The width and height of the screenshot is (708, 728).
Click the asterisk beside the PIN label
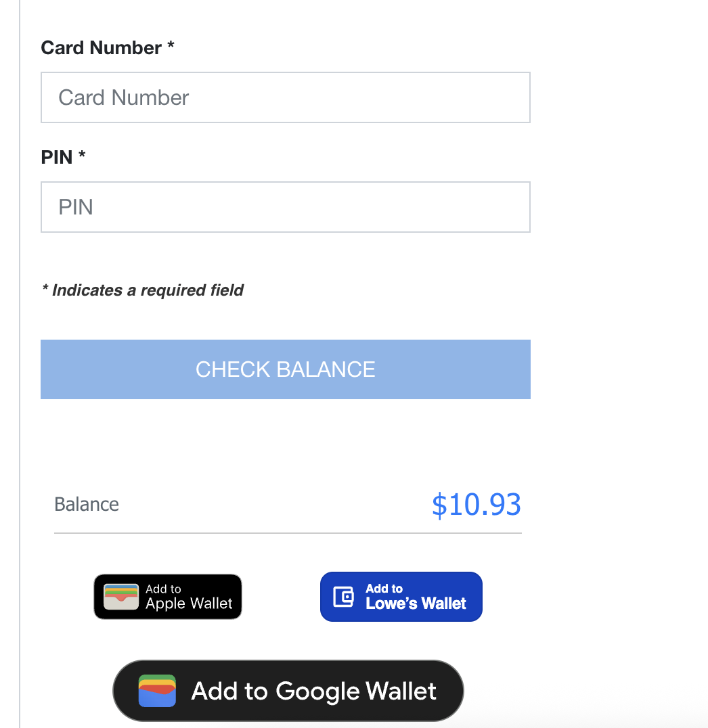pos(82,156)
